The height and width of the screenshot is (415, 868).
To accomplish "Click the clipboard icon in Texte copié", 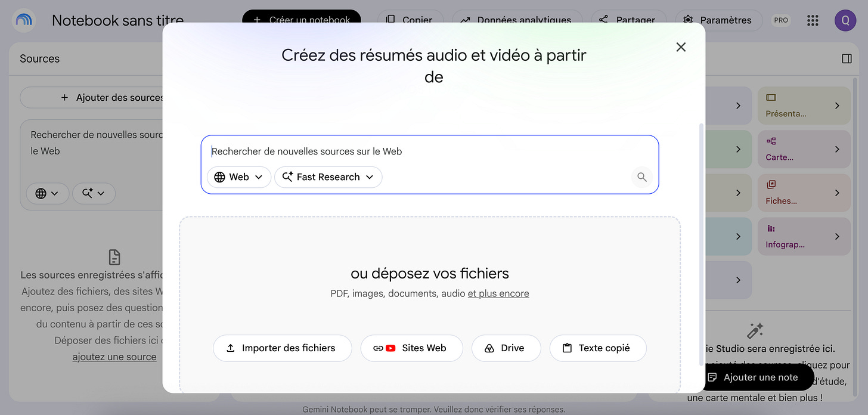I will point(567,348).
